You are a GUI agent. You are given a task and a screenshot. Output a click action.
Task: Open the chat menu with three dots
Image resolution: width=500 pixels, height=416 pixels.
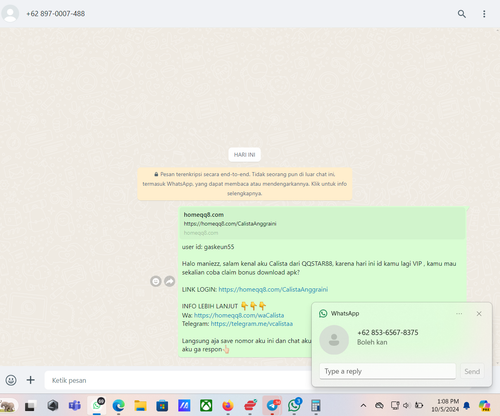point(484,14)
